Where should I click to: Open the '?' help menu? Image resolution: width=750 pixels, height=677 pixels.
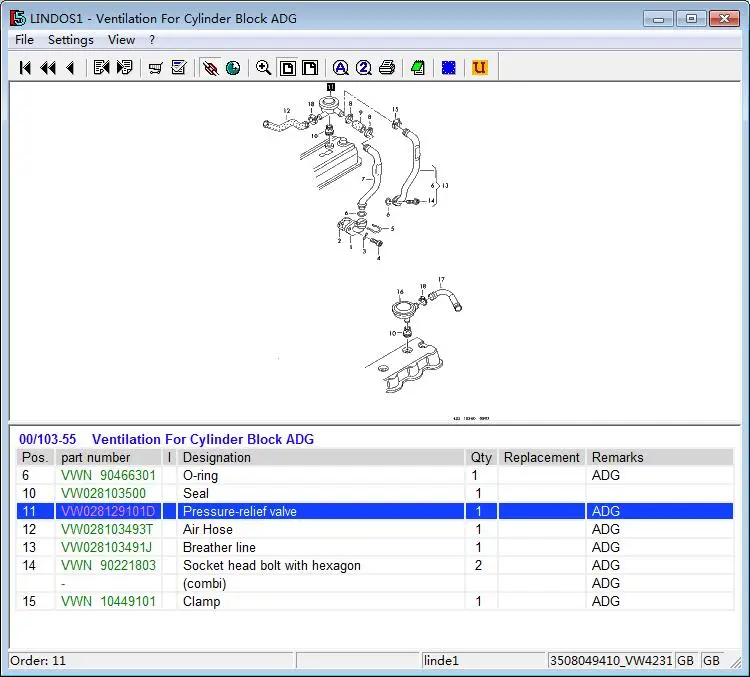(152, 40)
